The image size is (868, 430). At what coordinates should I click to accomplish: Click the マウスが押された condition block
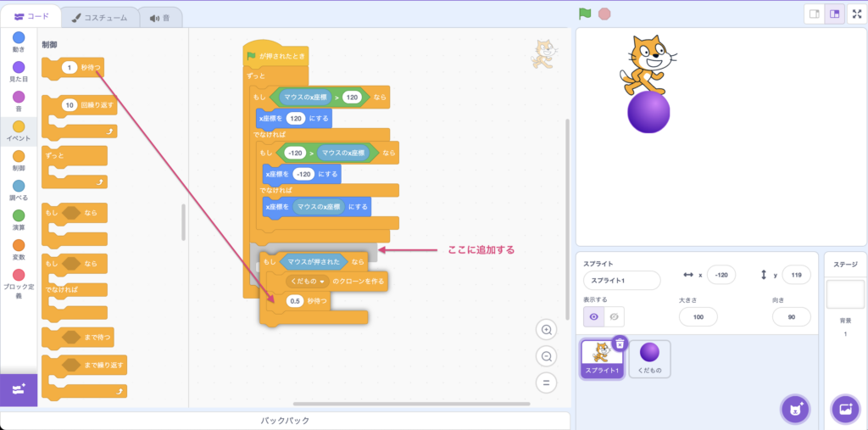314,261
